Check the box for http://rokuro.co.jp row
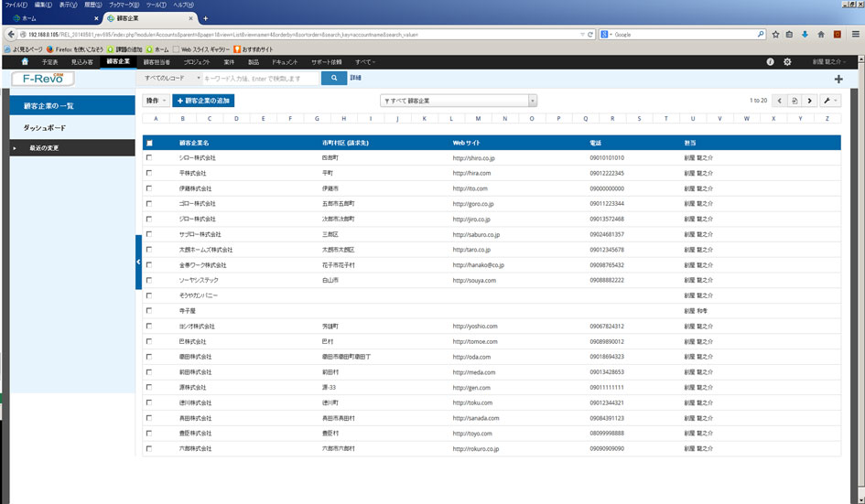865x504 pixels. click(149, 448)
